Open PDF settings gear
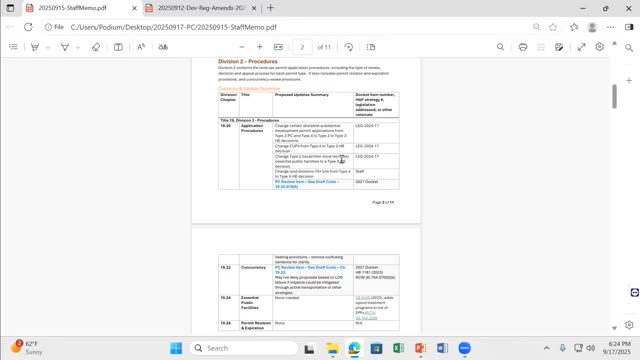 [x=599, y=47]
